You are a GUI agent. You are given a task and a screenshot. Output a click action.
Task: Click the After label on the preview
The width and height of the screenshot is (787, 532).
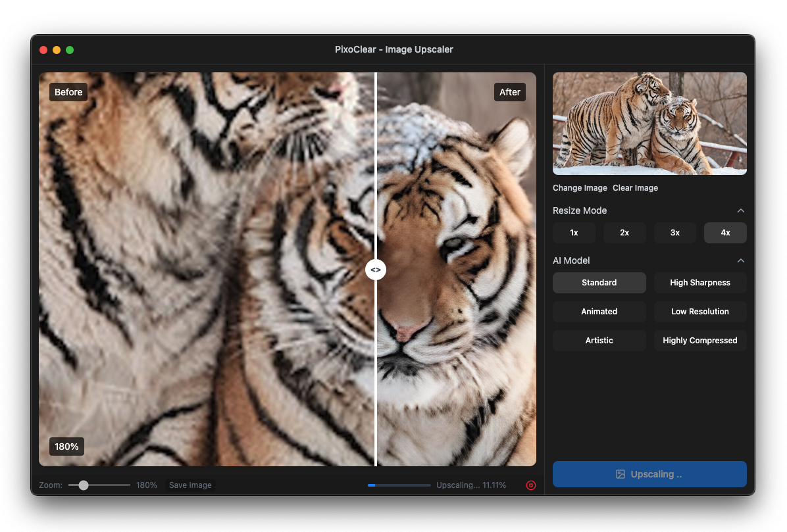510,91
